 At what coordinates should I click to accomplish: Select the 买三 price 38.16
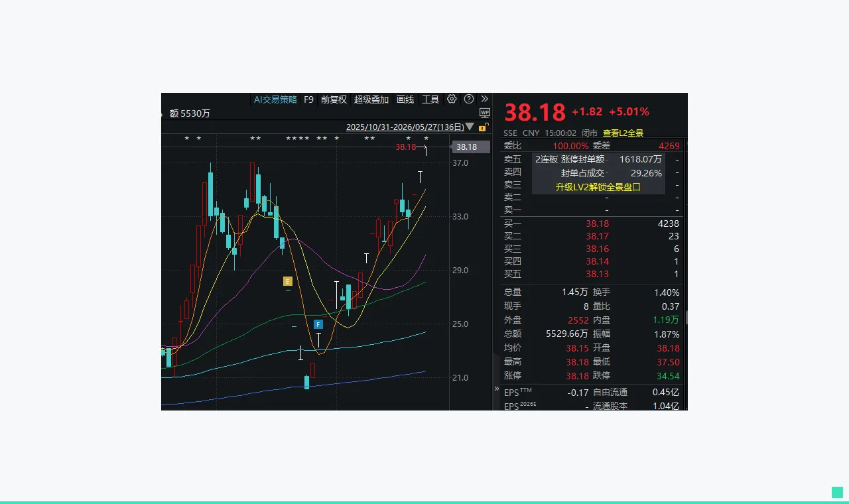597,249
